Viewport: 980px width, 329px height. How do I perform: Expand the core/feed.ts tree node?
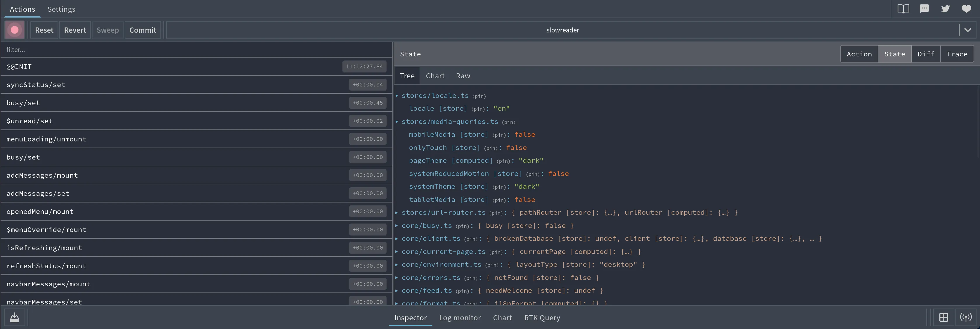397,291
